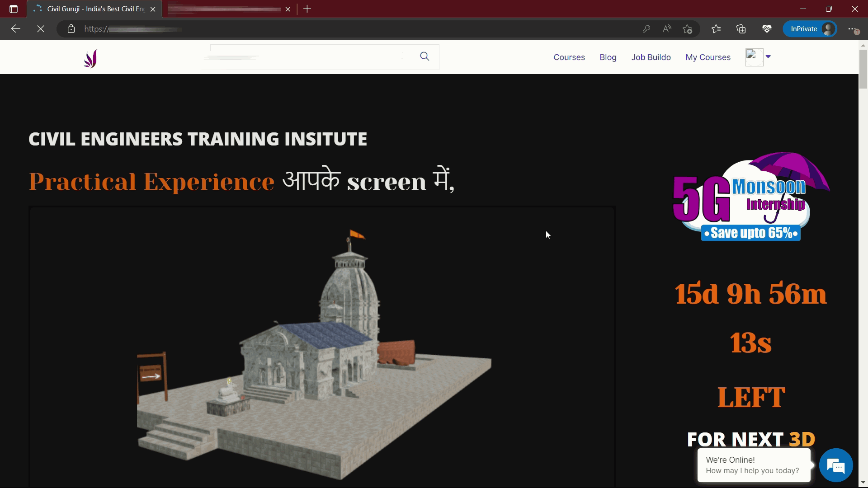Add this page to favorites
Screen dimensions: 868x488
click(x=688, y=29)
